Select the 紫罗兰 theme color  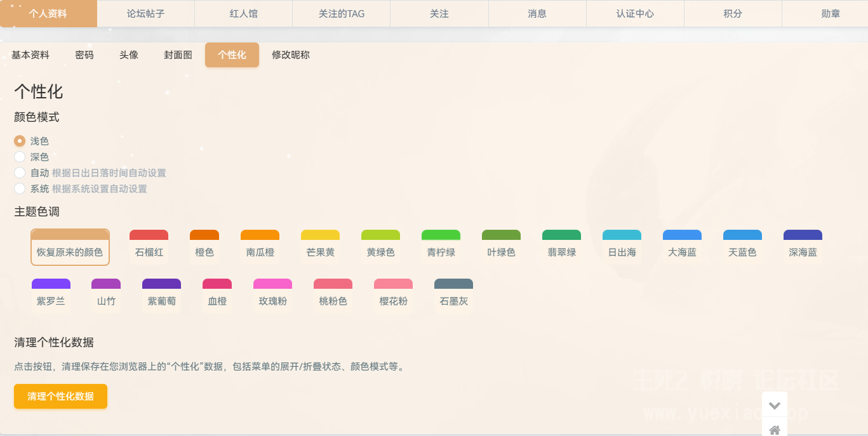click(51, 295)
